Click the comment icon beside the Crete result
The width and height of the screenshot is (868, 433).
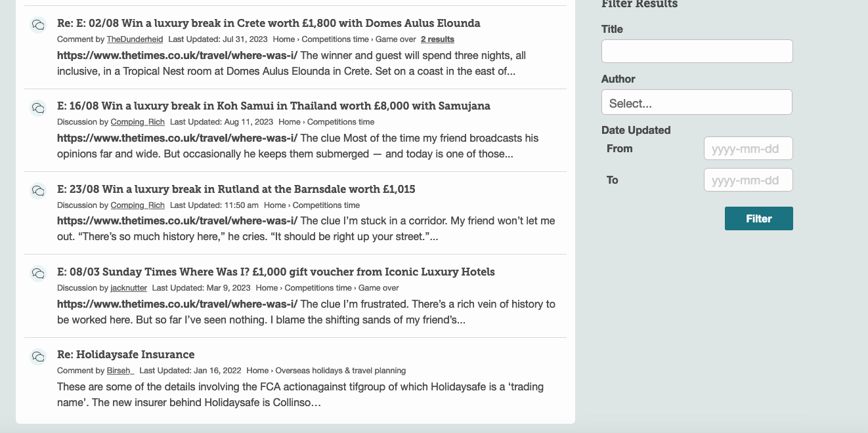[x=38, y=26]
